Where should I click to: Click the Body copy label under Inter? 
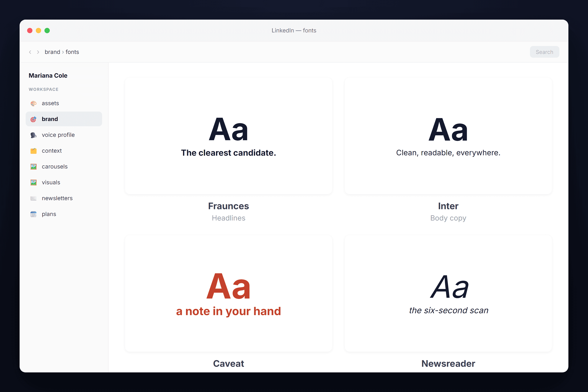(448, 218)
